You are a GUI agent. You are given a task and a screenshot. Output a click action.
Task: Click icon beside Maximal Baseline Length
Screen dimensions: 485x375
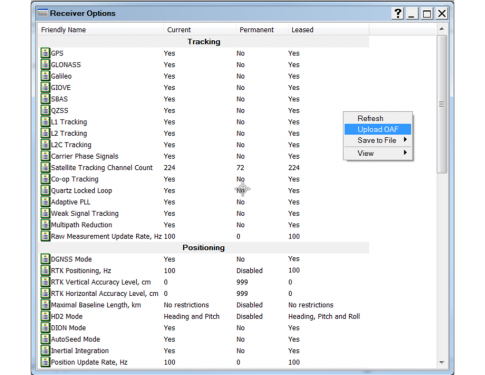pyautogui.click(x=45, y=305)
